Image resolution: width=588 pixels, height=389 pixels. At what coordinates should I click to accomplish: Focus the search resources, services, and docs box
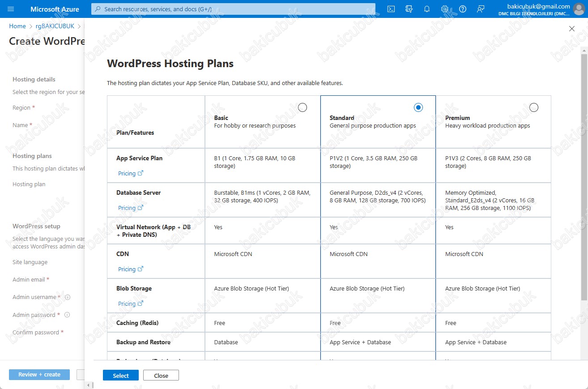[x=233, y=9]
